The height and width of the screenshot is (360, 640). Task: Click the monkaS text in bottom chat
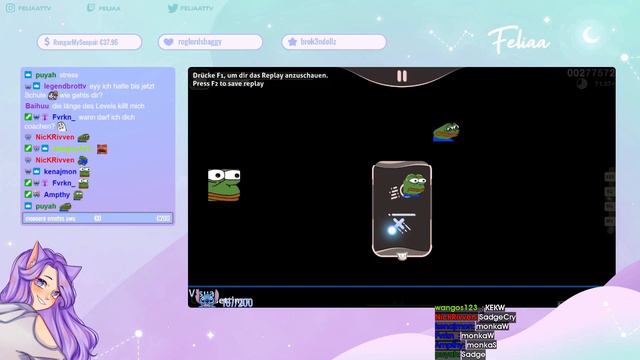click(x=481, y=345)
